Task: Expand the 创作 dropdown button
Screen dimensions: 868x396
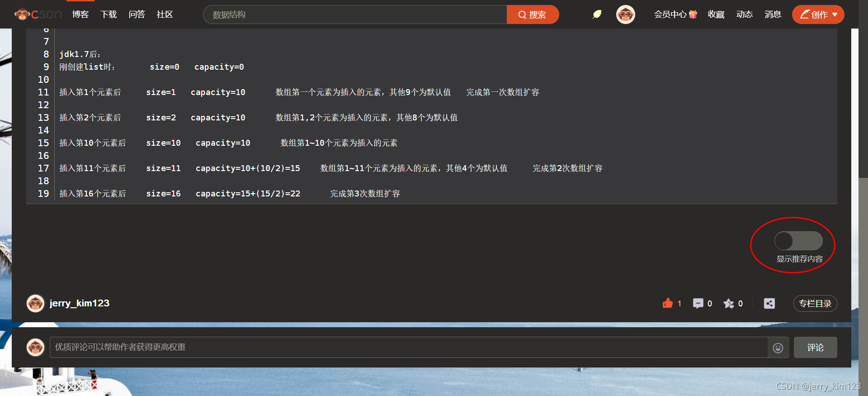Action: coord(818,14)
